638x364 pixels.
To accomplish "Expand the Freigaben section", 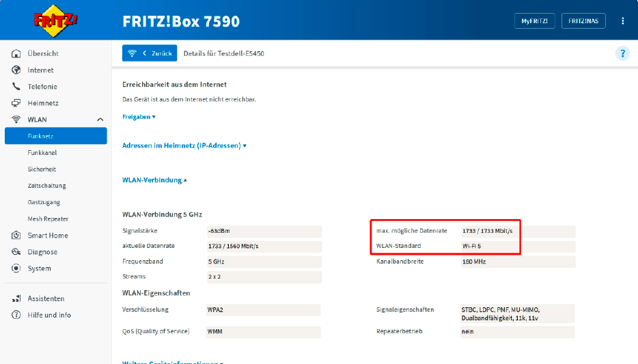I will [139, 117].
